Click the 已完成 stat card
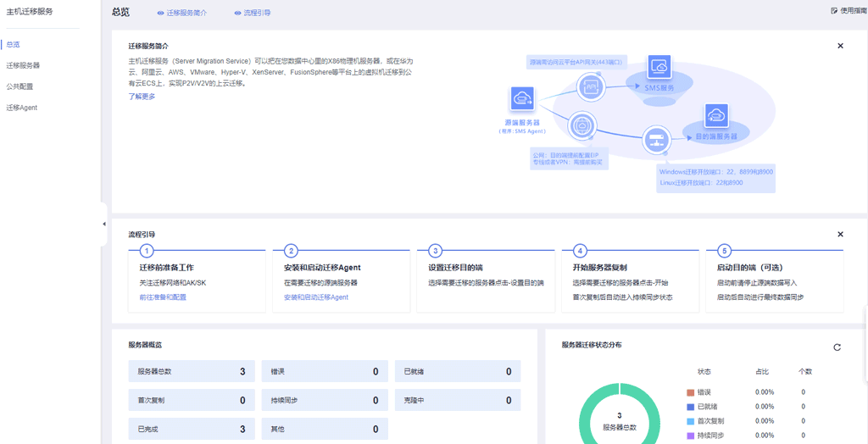Image resolution: width=868 pixels, height=444 pixels. pos(192,429)
